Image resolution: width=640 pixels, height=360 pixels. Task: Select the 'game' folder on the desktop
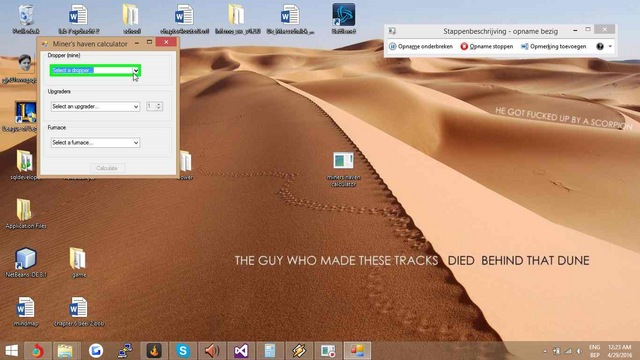point(78,263)
